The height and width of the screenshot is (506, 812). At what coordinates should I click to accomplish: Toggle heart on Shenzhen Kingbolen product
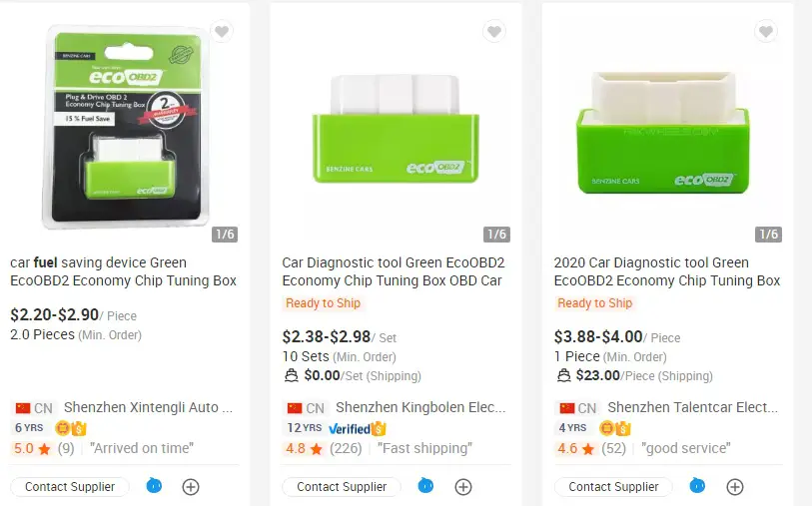tap(494, 32)
